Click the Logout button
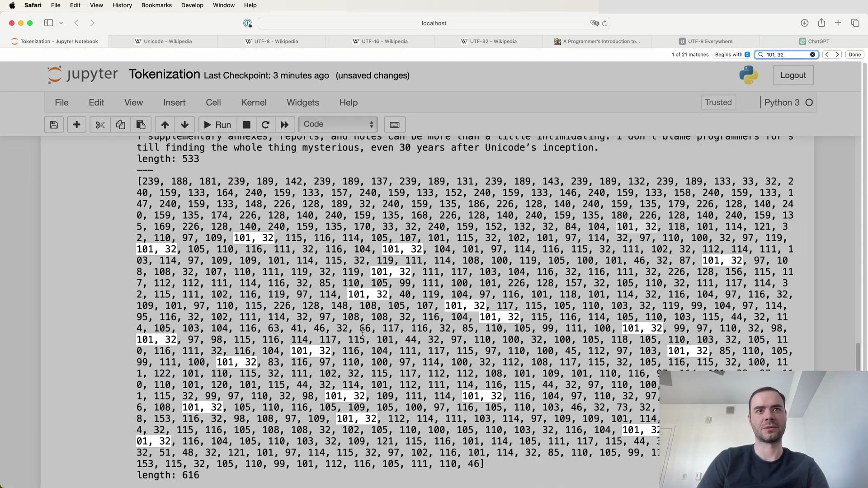Screen dimensions: 868x488 [793, 75]
